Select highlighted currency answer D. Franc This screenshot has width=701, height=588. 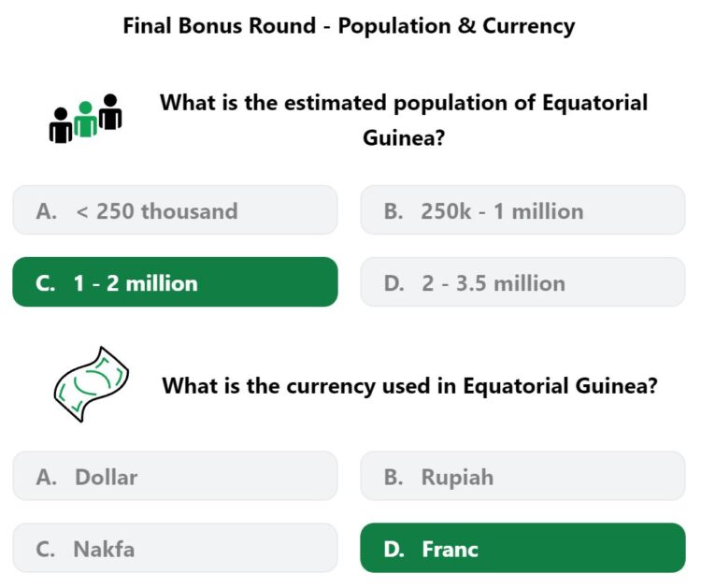coord(522,548)
